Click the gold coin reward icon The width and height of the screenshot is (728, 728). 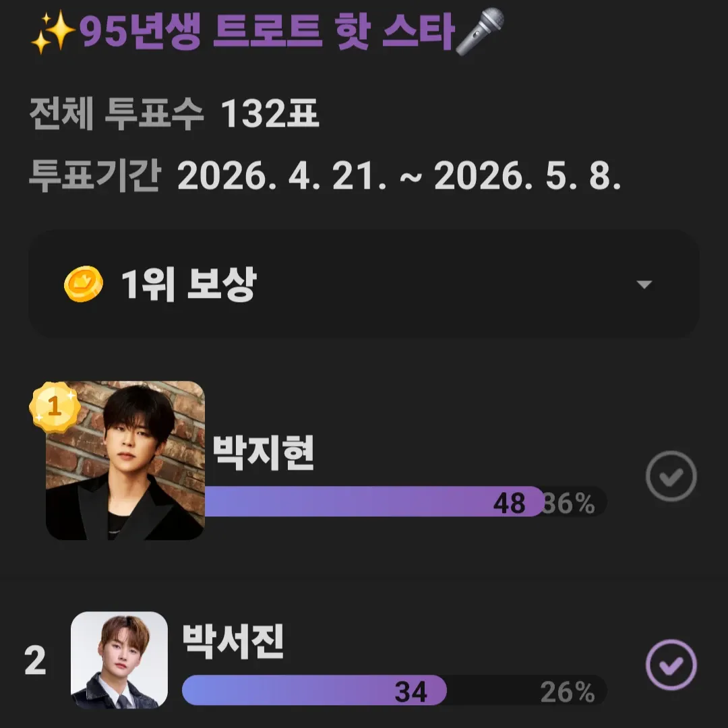84,284
